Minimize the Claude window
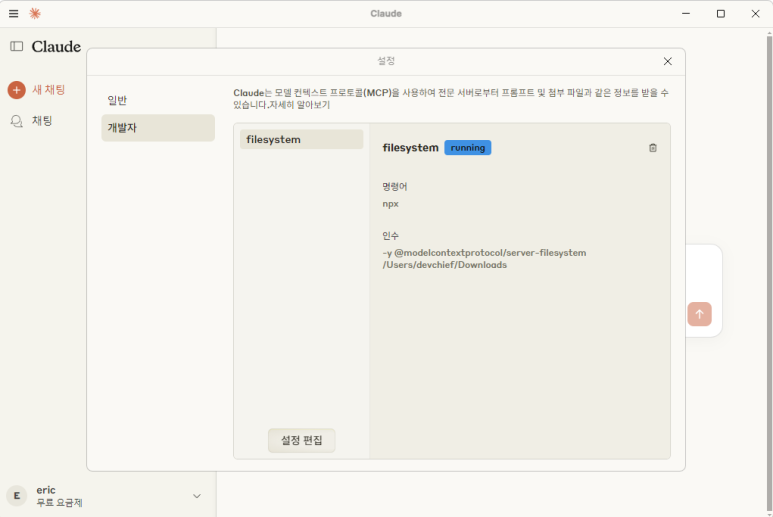The height and width of the screenshot is (517, 773). [686, 14]
